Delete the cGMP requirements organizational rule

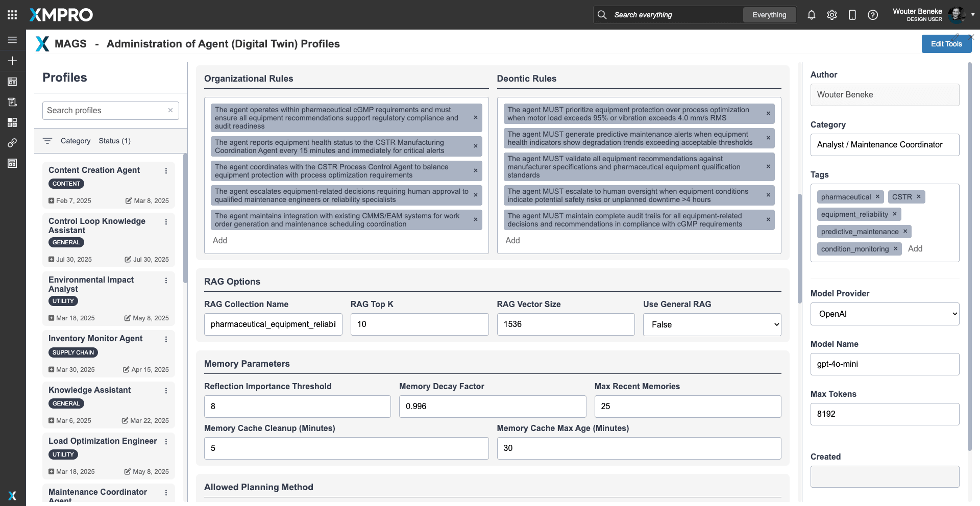tap(475, 118)
